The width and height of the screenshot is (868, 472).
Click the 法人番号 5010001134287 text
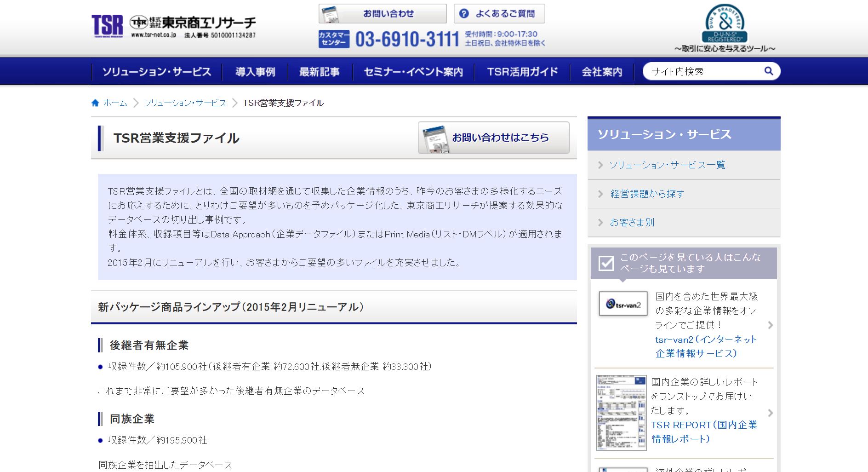(x=220, y=35)
